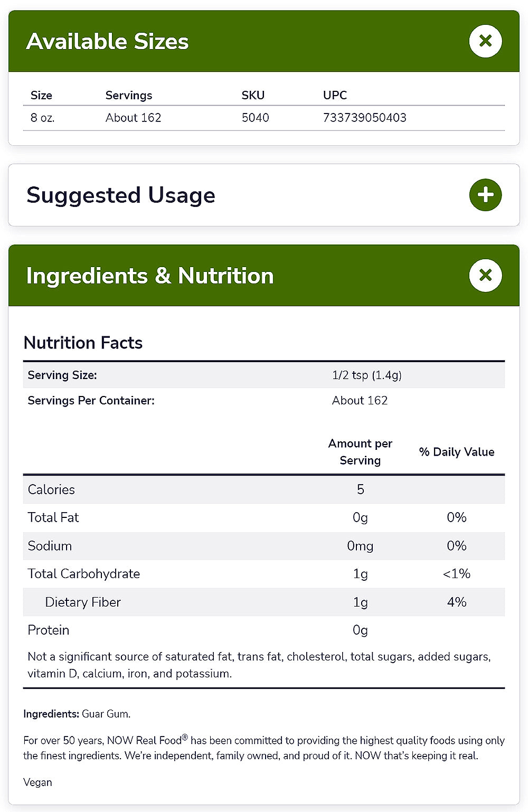
Task: Click the UPC number 733739050403
Action: pos(364,118)
